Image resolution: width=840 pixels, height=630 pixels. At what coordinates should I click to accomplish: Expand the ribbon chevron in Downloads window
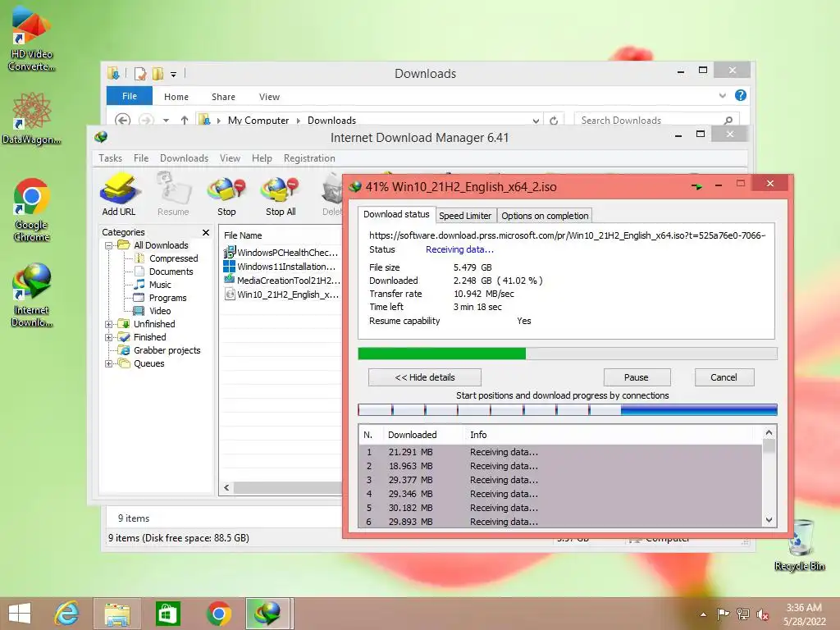[722, 96]
